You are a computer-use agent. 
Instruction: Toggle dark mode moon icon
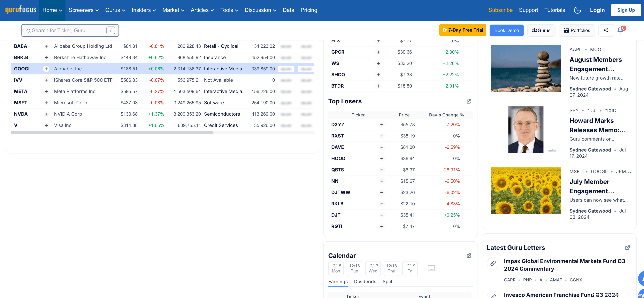click(x=577, y=10)
